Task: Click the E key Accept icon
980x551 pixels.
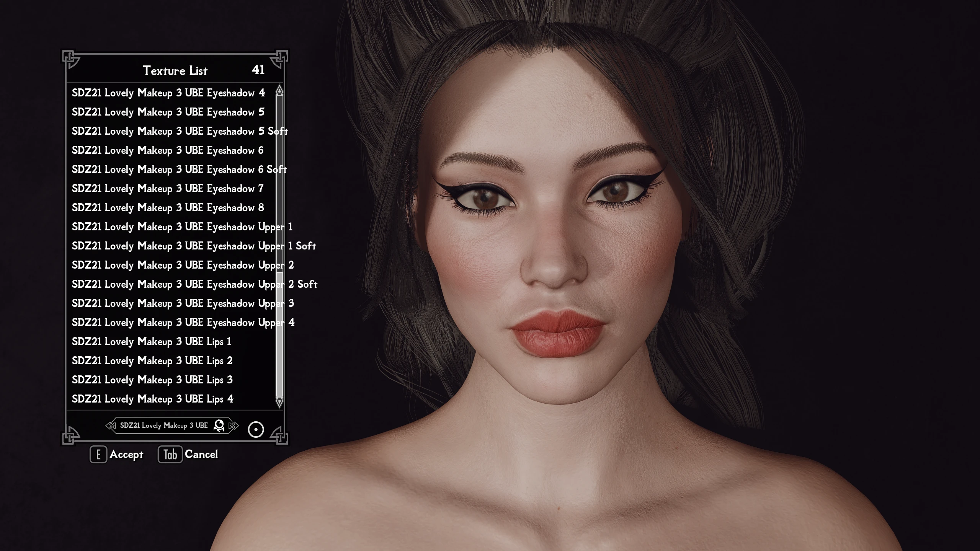Action: 98,455
